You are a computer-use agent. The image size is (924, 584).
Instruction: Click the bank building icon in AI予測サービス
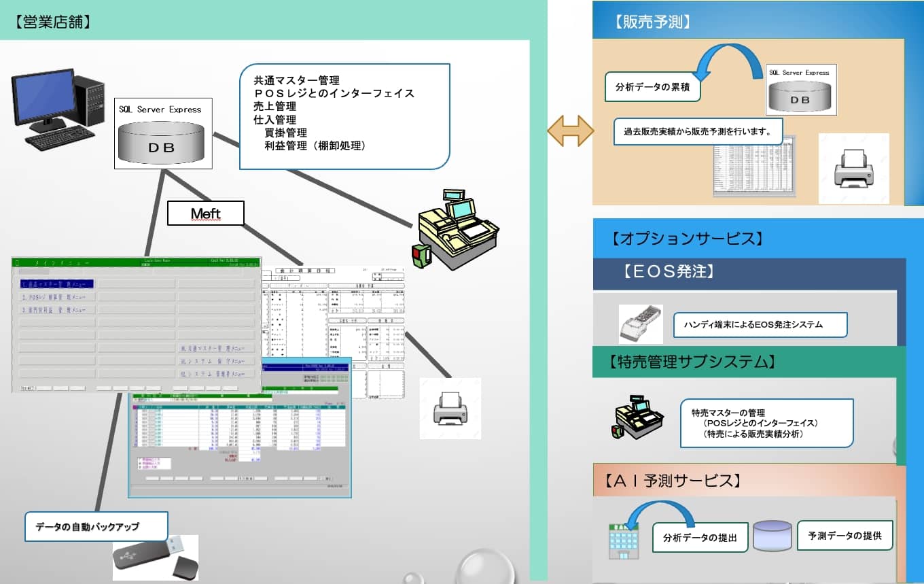click(623, 540)
